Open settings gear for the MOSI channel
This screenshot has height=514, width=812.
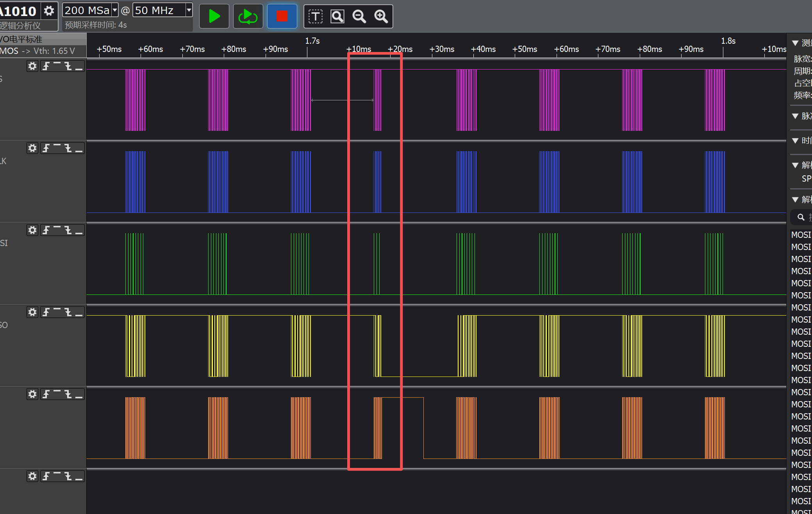coord(32,230)
